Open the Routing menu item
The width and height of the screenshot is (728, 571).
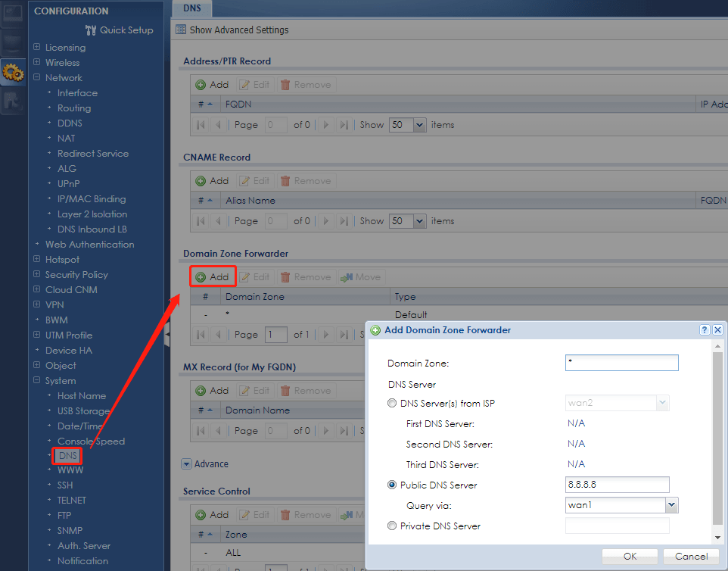[74, 108]
